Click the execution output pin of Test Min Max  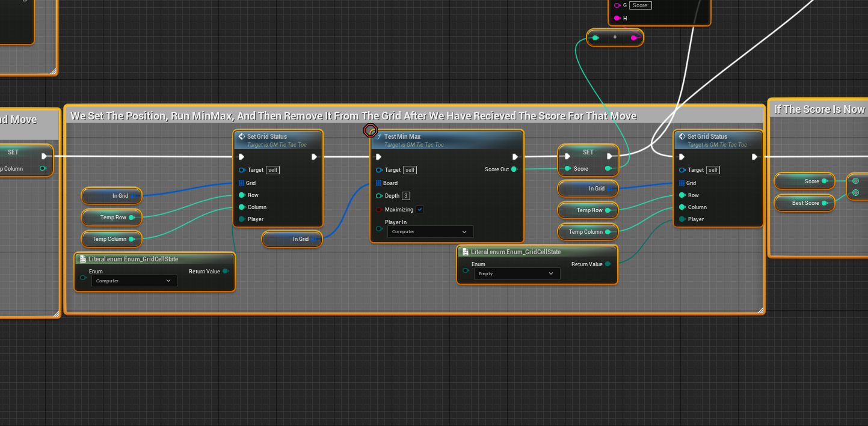(514, 156)
